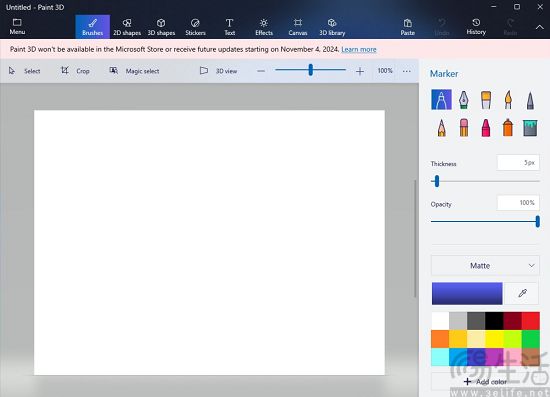The height and width of the screenshot is (397, 550).
Task: Open the Stickers tab
Action: 195,27
